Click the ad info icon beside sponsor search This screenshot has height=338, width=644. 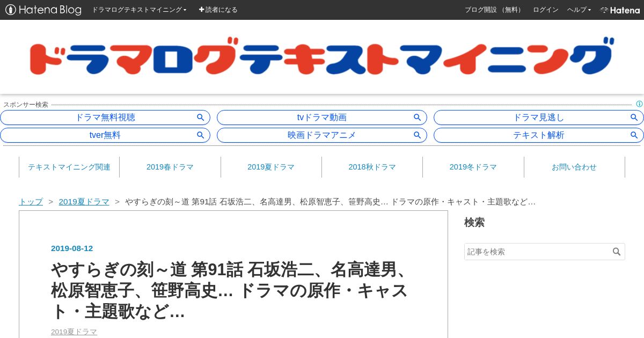639,104
